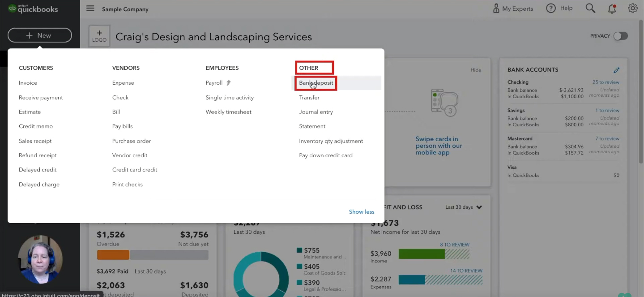Viewport: 644px width, 297px height.
Task: Edit bank accounts with the pencil icon
Action: pyautogui.click(x=616, y=70)
